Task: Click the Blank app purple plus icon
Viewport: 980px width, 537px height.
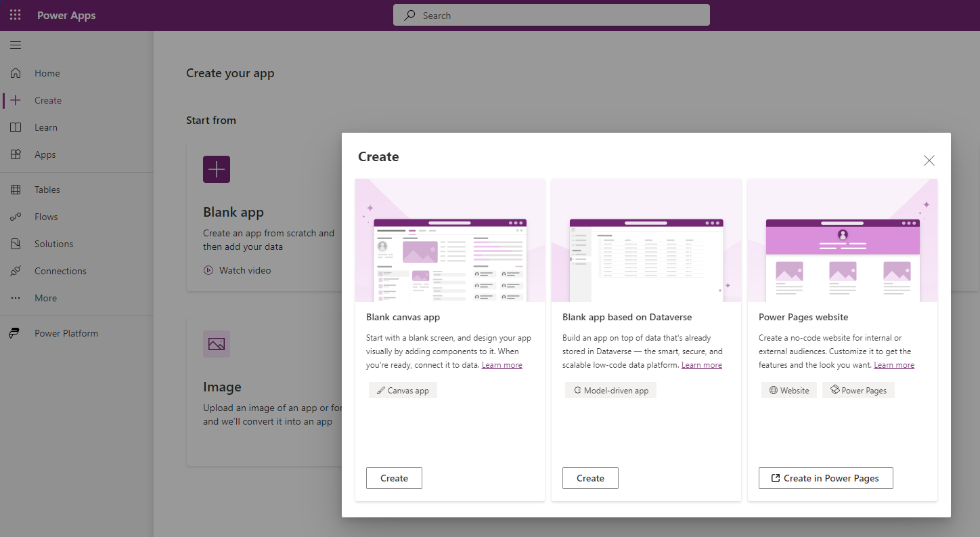Action: 217,169
